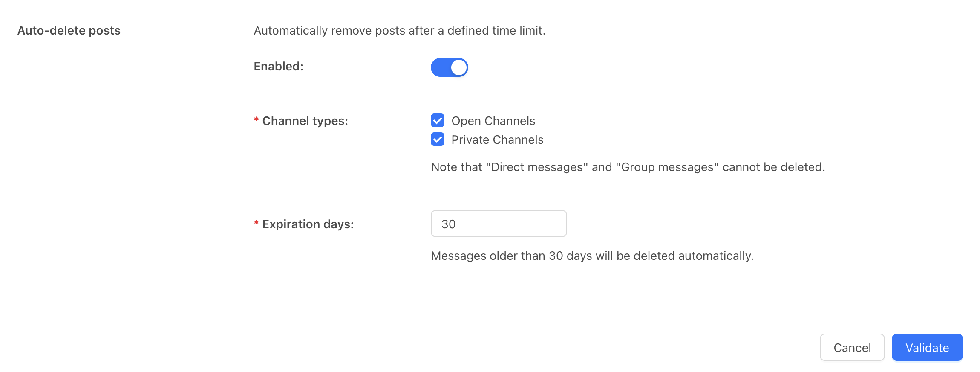Click the red asterisk beside Expiration days
The width and height of the screenshot is (980, 372).
tap(257, 223)
